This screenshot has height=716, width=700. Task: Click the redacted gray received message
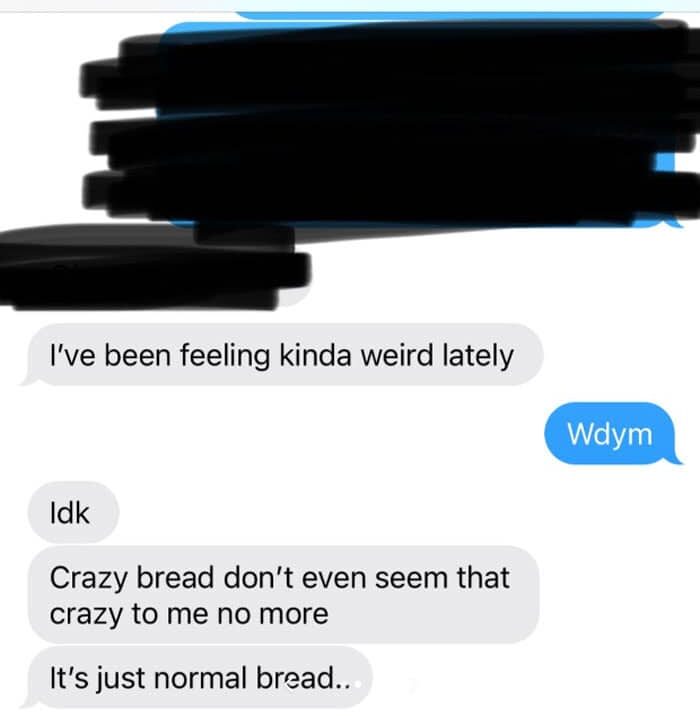pyautogui.click(x=153, y=267)
